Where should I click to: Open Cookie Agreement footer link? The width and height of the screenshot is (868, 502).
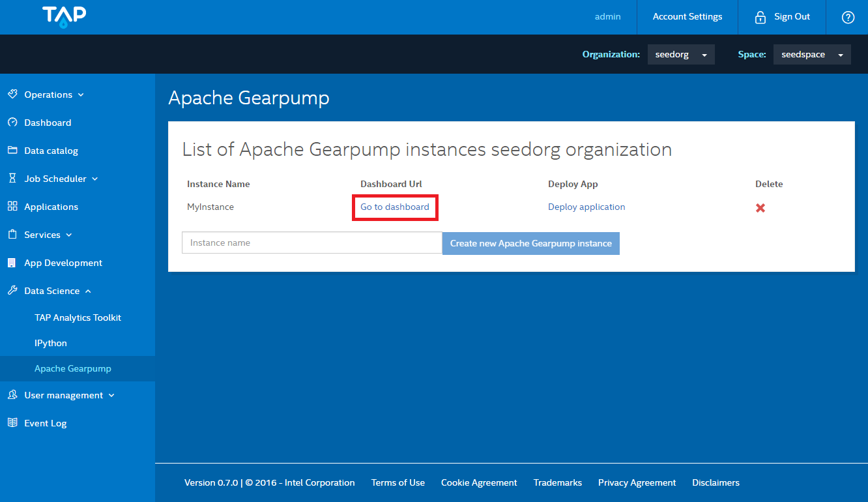click(479, 483)
